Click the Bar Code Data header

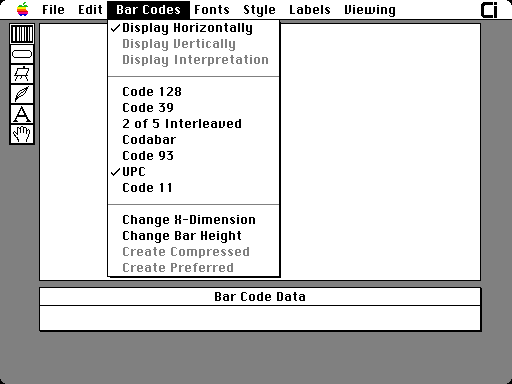260,297
